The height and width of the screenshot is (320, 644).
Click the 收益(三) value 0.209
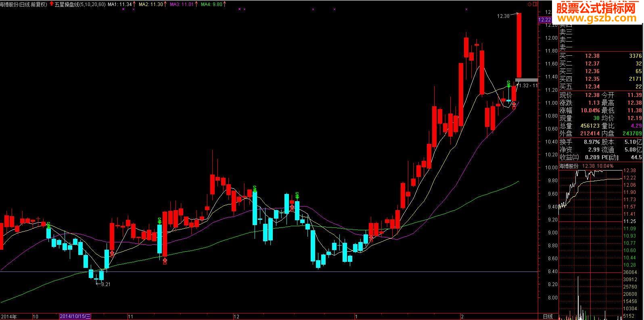coord(593,157)
